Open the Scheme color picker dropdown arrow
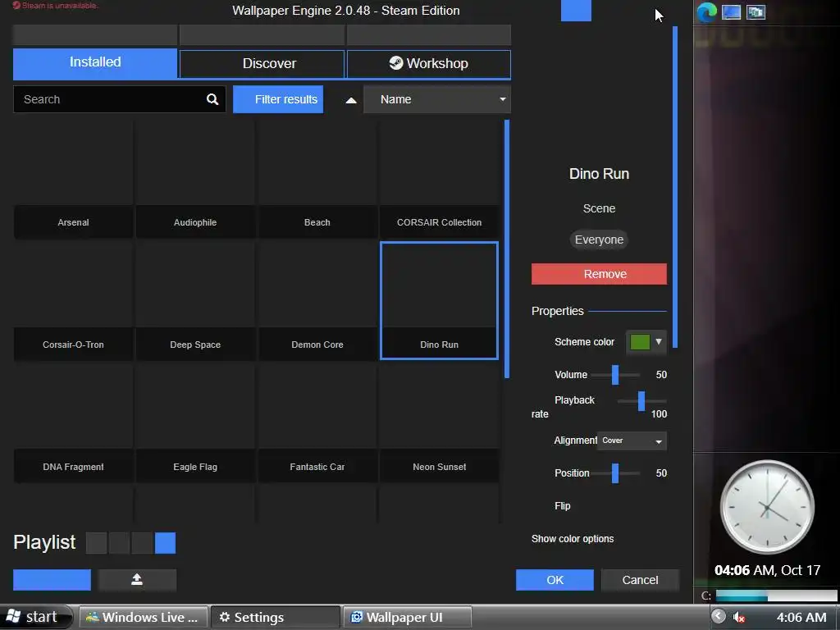 pyautogui.click(x=659, y=342)
